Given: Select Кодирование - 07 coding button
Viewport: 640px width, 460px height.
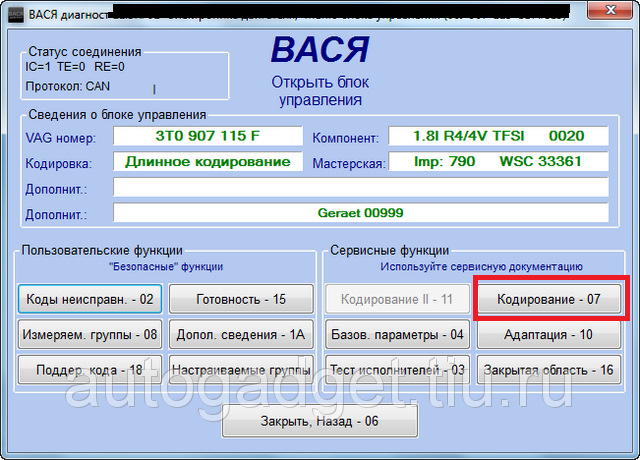Looking at the screenshot, I should point(549,299).
